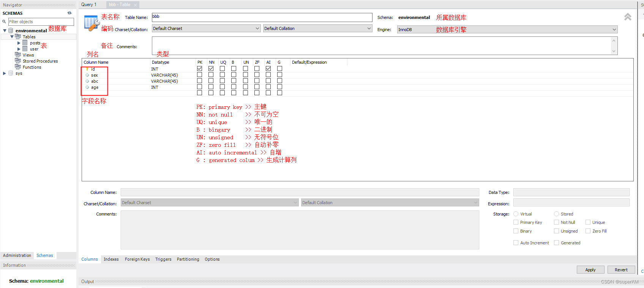
Task: Click the environmental database icon
Action: point(11,30)
